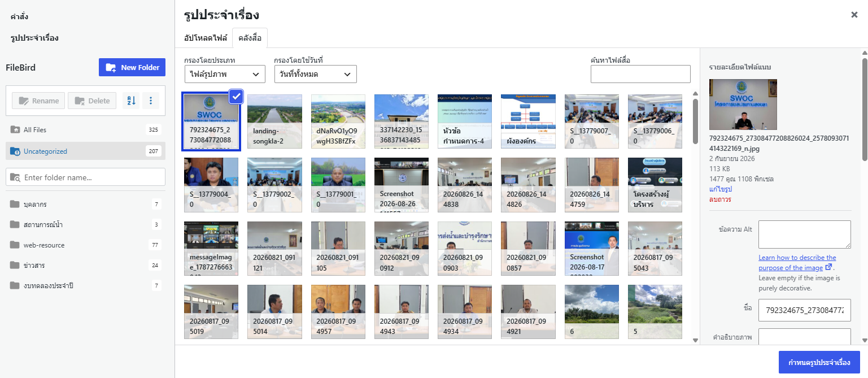The image size is (868, 378).
Task: Click the แก้ไขรูป edit image link
Action: click(x=721, y=189)
